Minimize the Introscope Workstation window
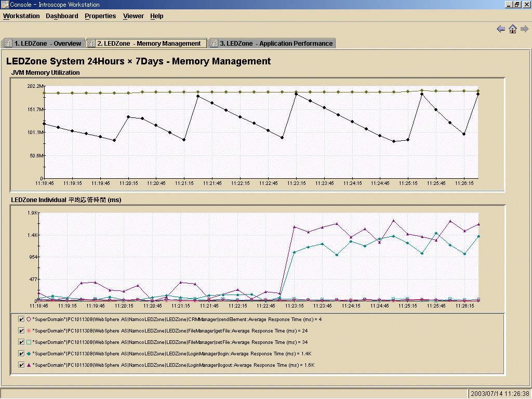The image size is (532, 399). click(509, 4)
